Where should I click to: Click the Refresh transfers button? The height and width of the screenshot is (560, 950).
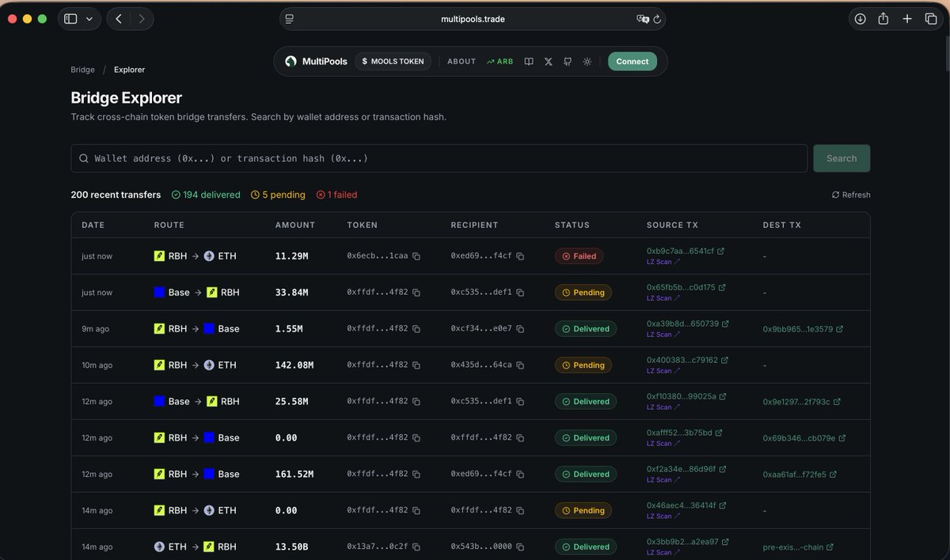coord(851,195)
